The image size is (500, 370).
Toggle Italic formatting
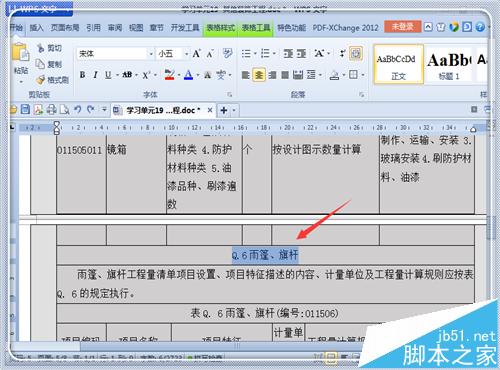[x=95, y=75]
